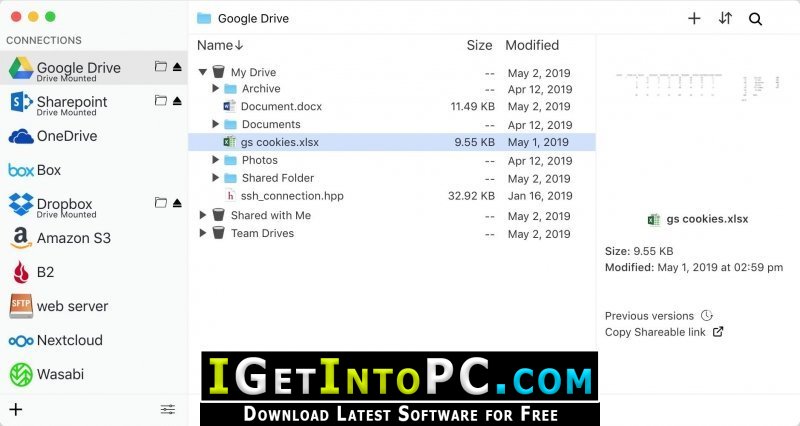Sort files by Modified column header
This screenshot has height=426, width=800.
(532, 45)
